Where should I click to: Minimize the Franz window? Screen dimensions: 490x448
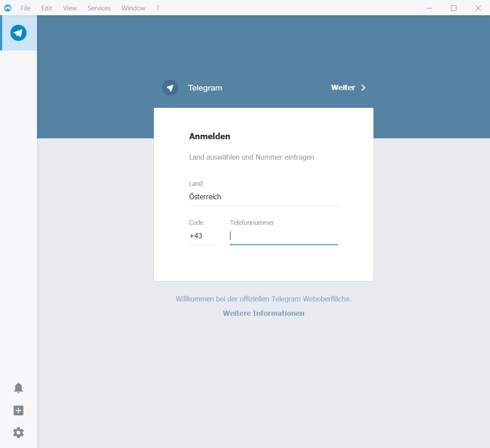(430, 8)
